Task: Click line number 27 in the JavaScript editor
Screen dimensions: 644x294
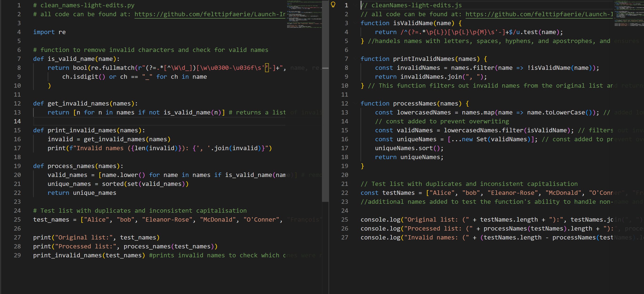Action: [x=345, y=238]
